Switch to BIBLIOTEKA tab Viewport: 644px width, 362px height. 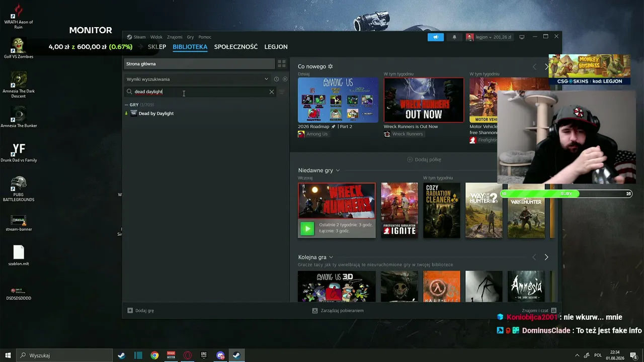point(190,47)
